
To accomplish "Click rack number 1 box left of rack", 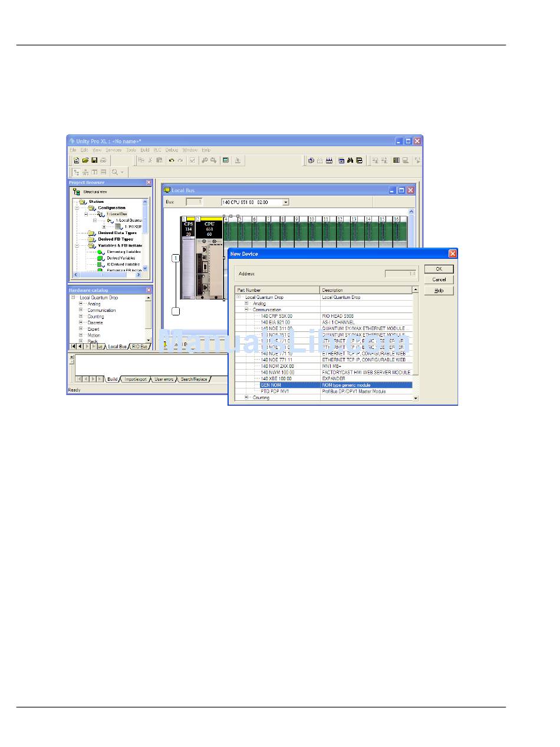I will (x=175, y=258).
